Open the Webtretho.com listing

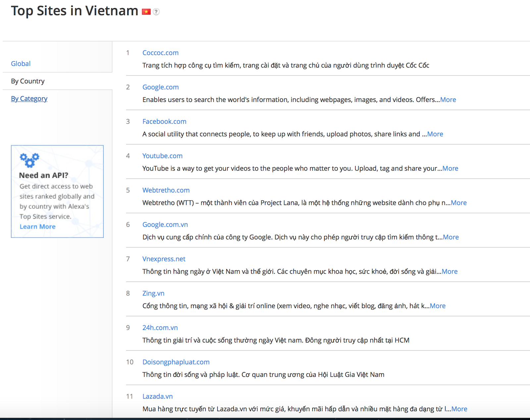tap(166, 190)
